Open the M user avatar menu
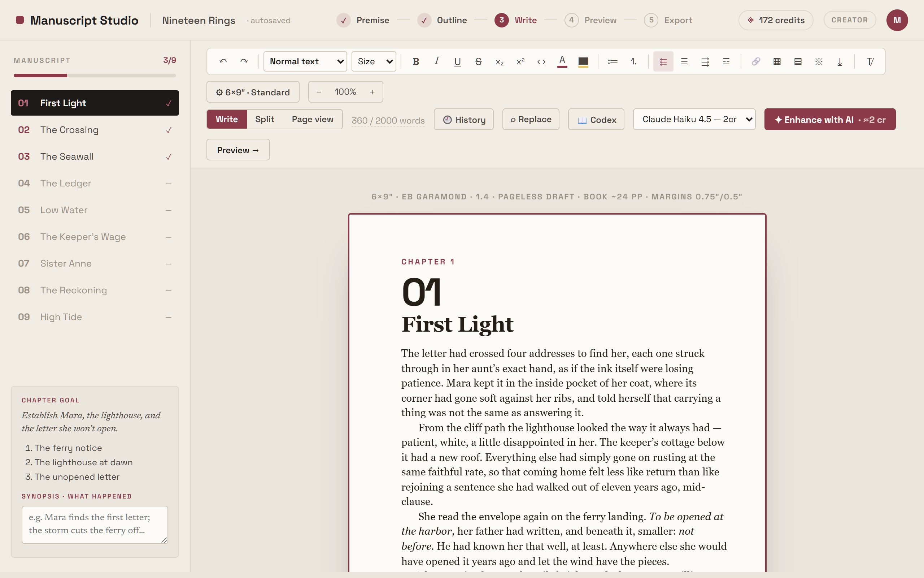Viewport: 924px width, 578px height. point(897,20)
